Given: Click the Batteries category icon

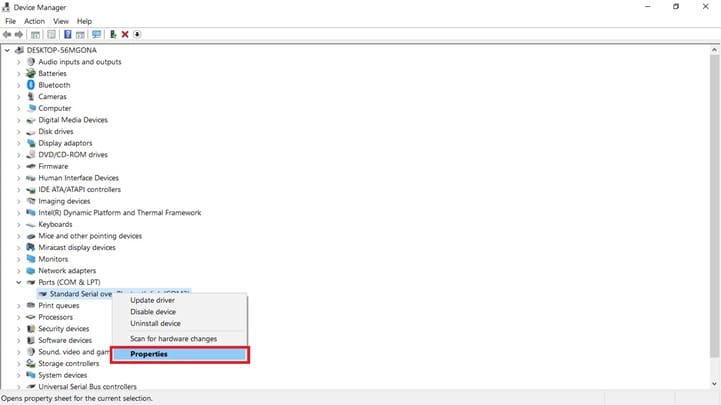Looking at the screenshot, I should coord(31,73).
